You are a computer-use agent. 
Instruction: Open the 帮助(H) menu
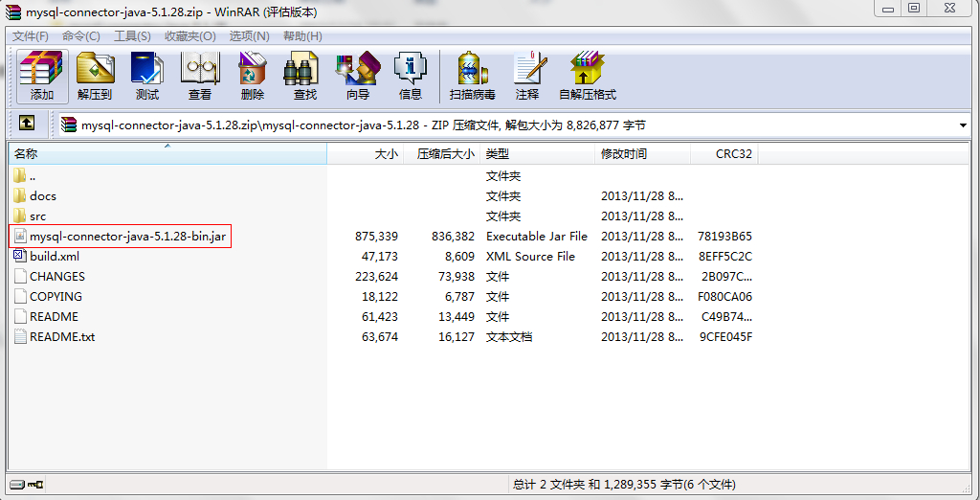tap(303, 36)
